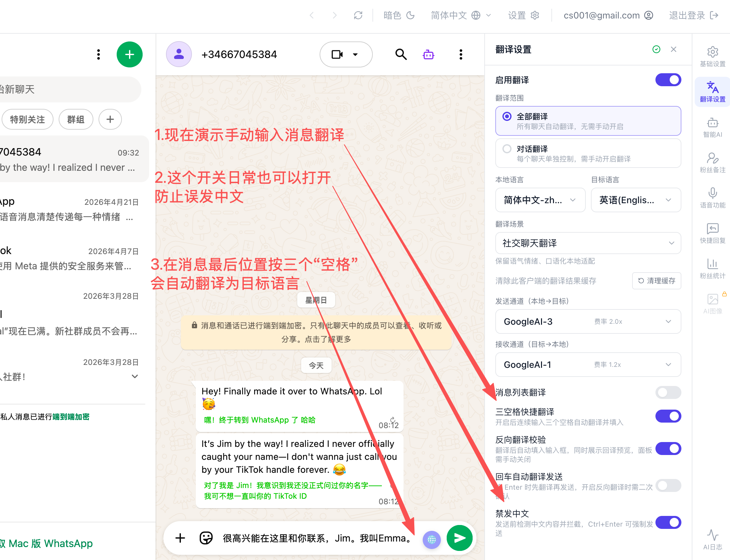The height and width of the screenshot is (560, 730).
Task: Click the green check status icon
Action: click(656, 49)
